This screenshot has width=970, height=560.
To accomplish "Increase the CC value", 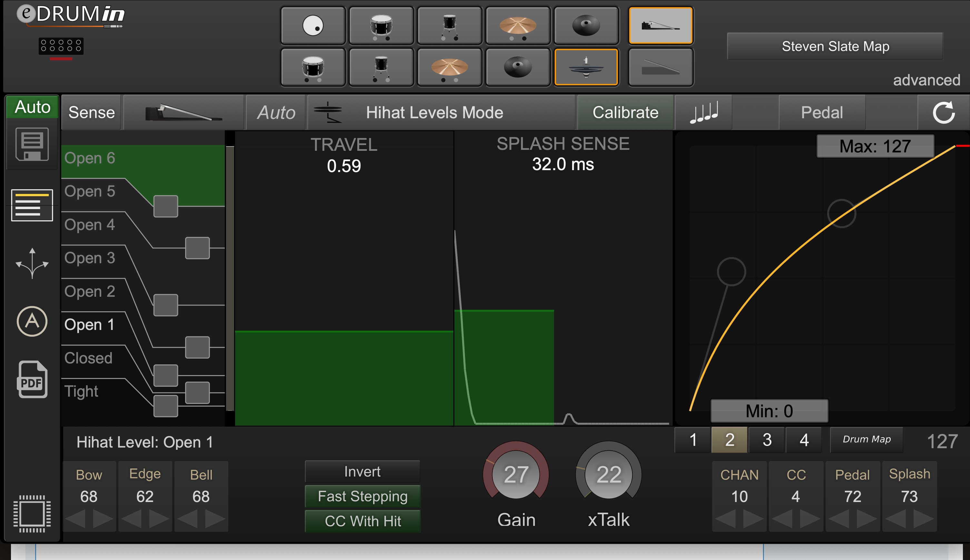I will [x=810, y=519].
